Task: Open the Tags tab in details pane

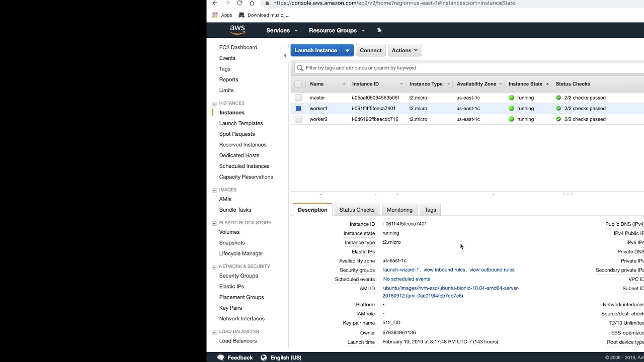Action: click(430, 210)
